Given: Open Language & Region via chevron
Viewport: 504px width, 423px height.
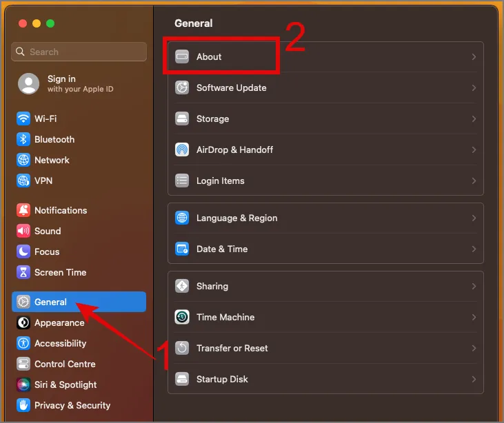Looking at the screenshot, I should tap(474, 218).
